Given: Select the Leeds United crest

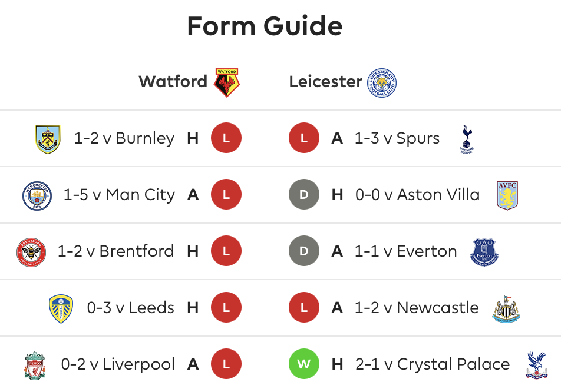Looking at the screenshot, I should [x=61, y=309].
